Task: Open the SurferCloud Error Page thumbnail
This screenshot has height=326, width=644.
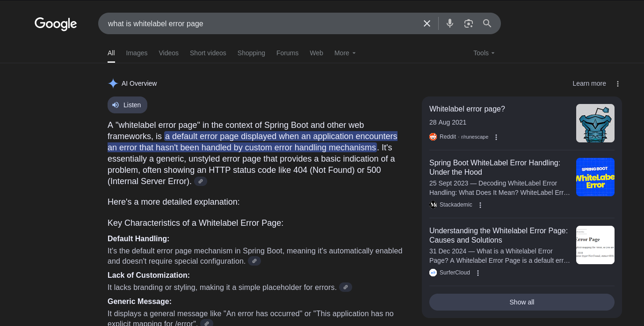Action: 595,245
